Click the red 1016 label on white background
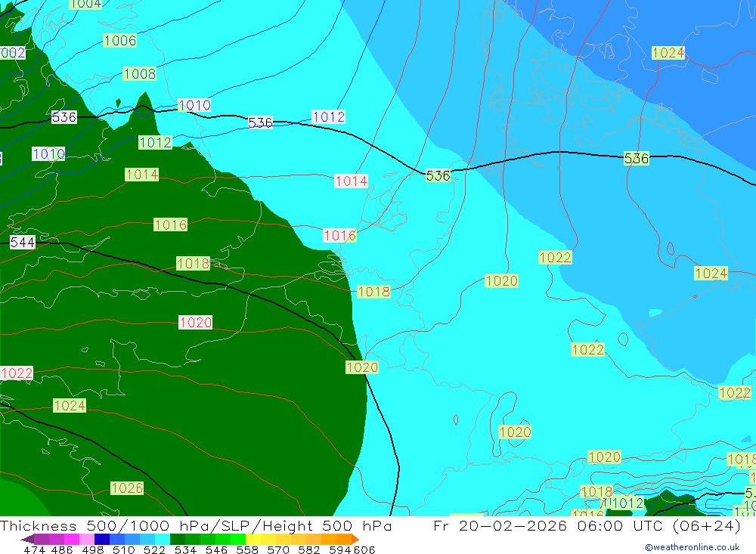This screenshot has width=756, height=554. [x=340, y=235]
